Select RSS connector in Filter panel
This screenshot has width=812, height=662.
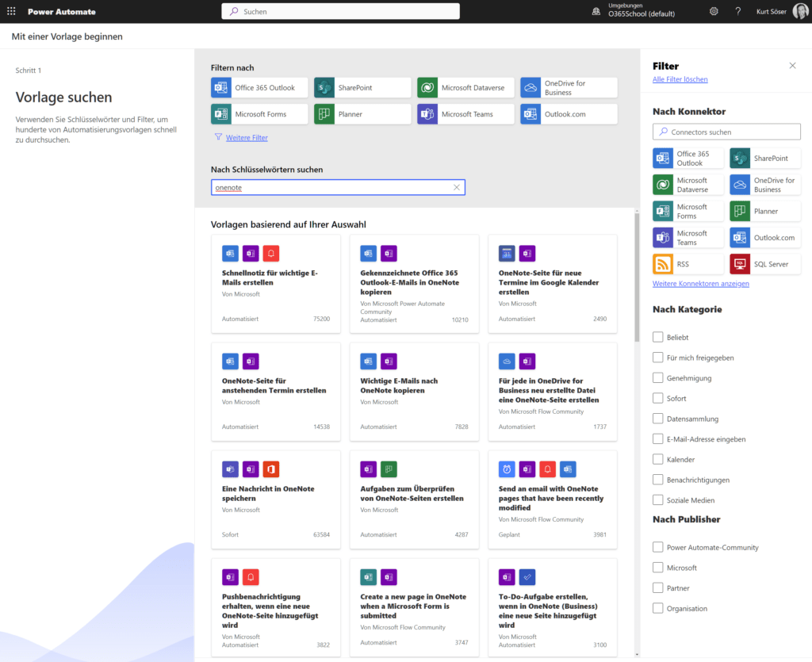(x=688, y=264)
